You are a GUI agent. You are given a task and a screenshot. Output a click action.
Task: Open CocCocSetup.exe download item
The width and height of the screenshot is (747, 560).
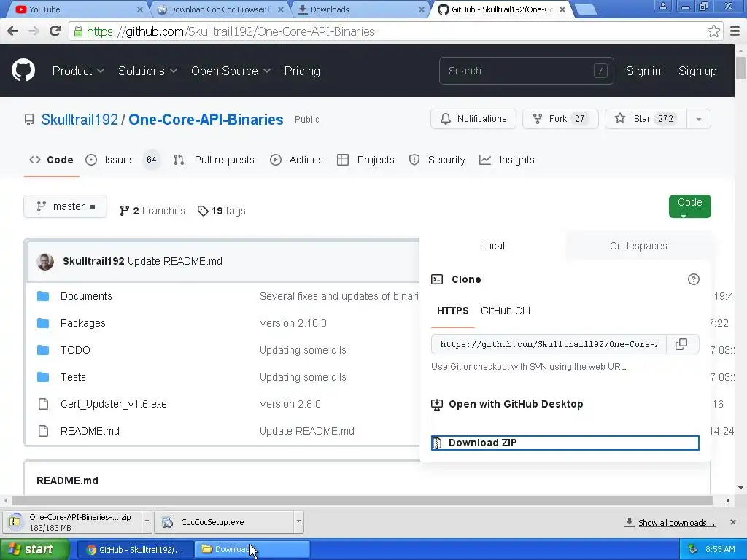225,522
